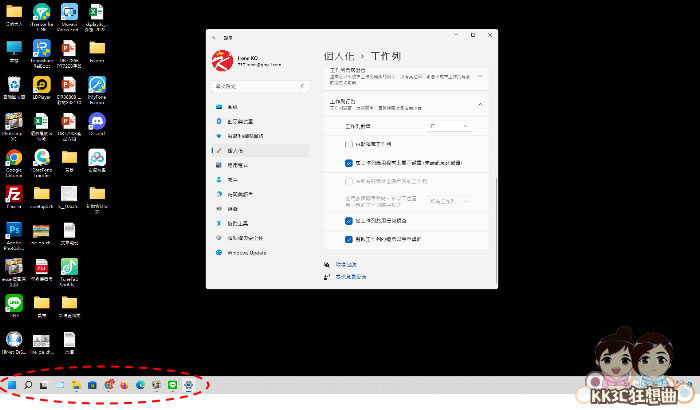The height and width of the screenshot is (410, 700).
Task: Click the Windows Start button on taskbar
Action: click(12, 384)
